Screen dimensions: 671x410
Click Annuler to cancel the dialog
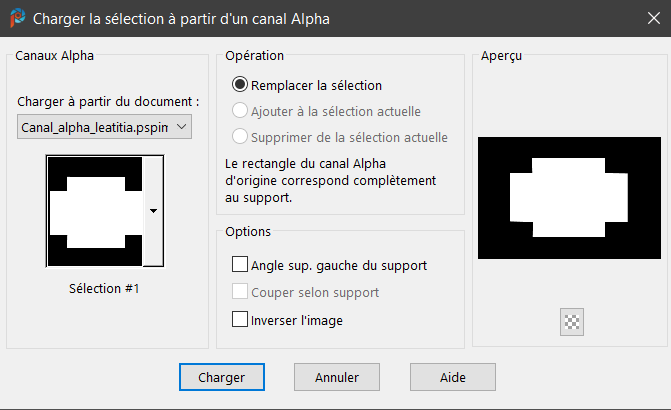click(337, 376)
